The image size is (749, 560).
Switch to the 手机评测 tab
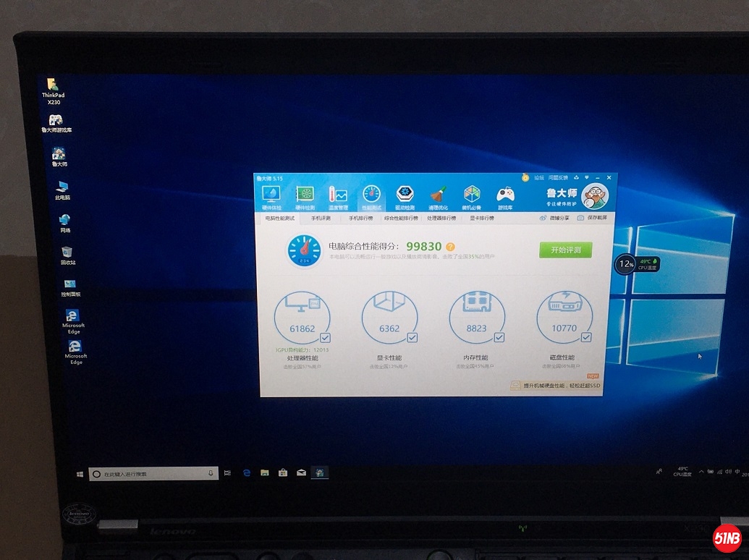pyautogui.click(x=321, y=218)
